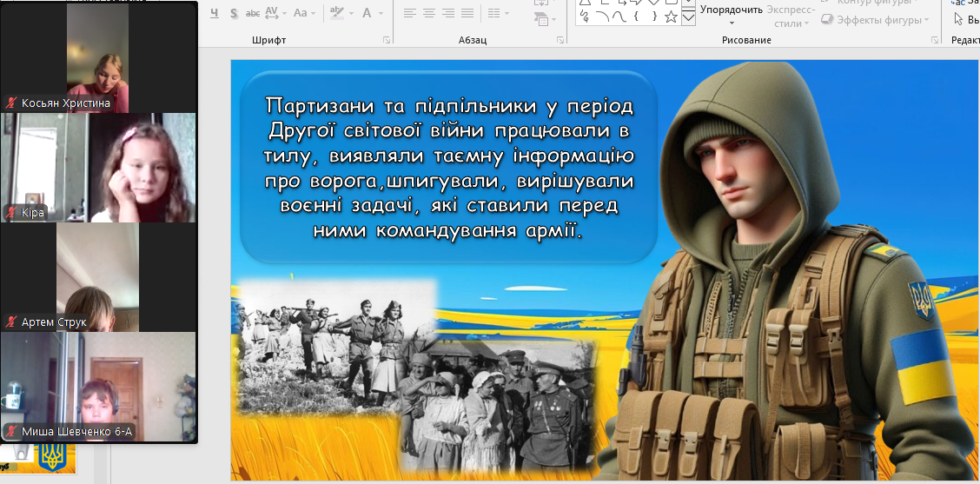Expand the shapes gallery more button

point(688,19)
